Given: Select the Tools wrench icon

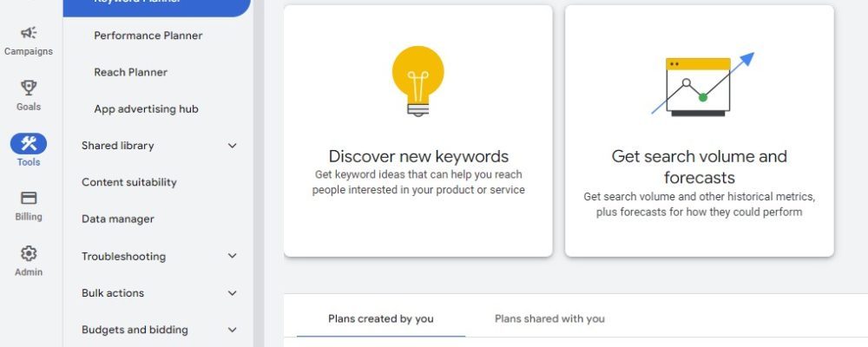Looking at the screenshot, I should tap(29, 143).
